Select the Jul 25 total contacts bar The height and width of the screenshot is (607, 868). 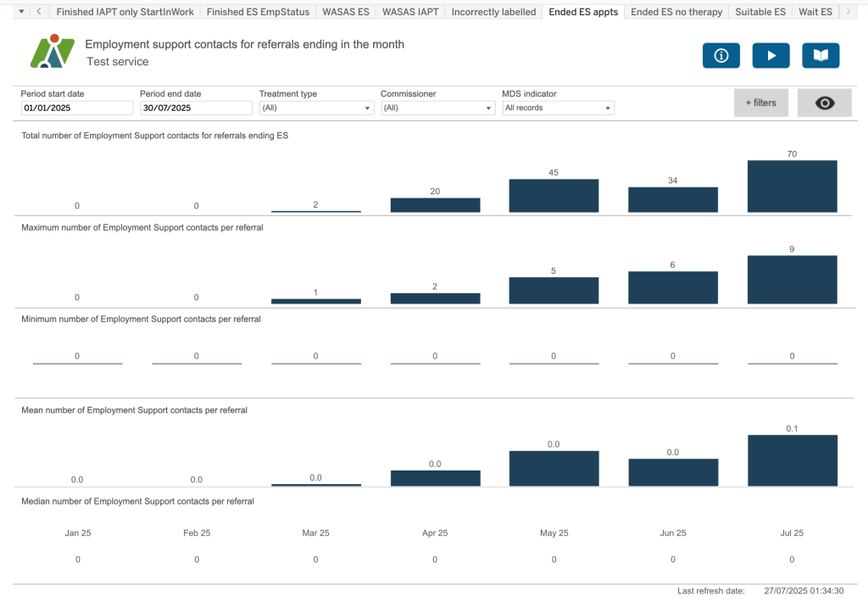(792, 187)
